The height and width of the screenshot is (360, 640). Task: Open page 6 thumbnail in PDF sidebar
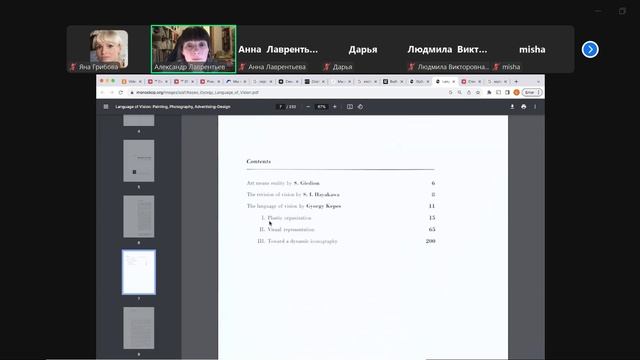(x=139, y=216)
